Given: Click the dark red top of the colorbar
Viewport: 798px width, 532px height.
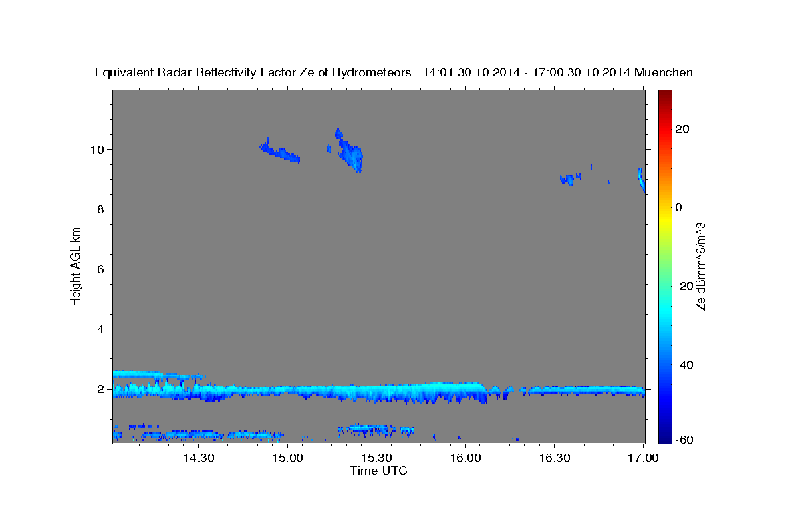Looking at the screenshot, I should click(664, 94).
